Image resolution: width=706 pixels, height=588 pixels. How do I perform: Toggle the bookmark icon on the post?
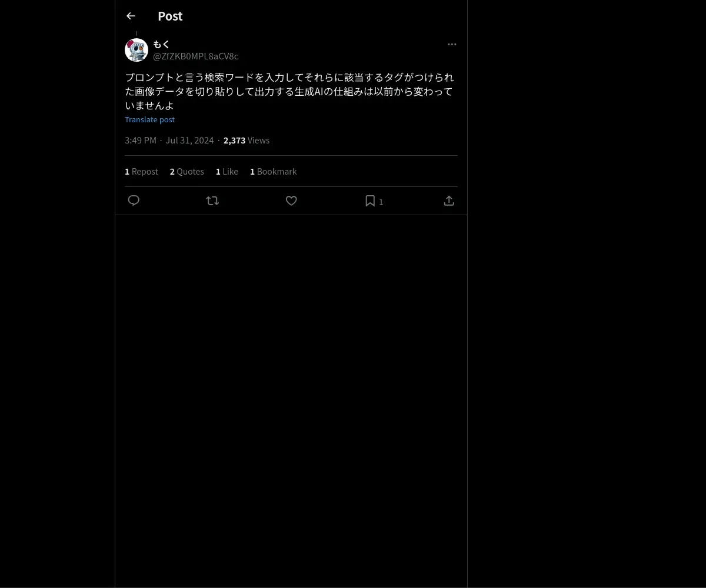[370, 201]
